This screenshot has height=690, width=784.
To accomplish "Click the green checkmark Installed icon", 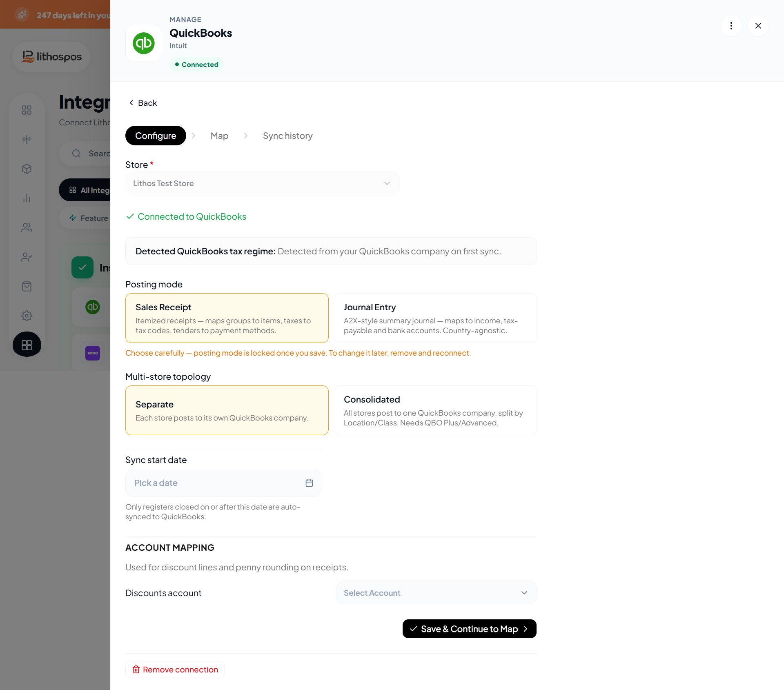I will click(x=82, y=267).
